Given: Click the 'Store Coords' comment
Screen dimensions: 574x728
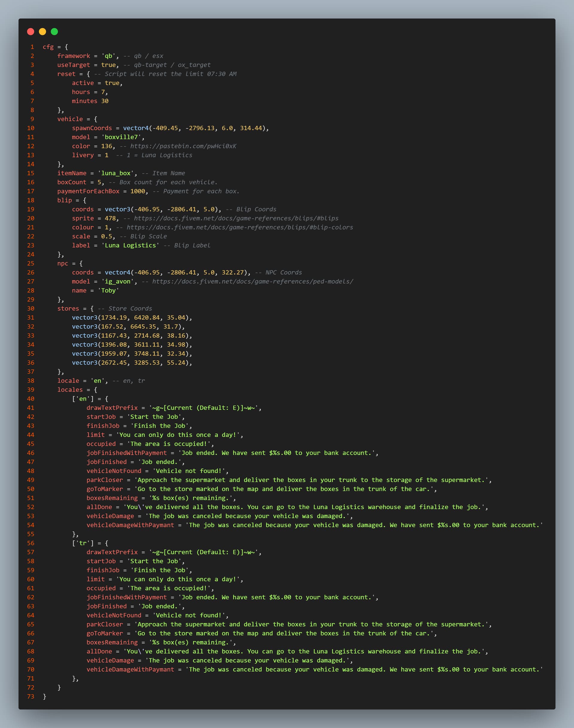Looking at the screenshot, I should [x=125, y=309].
